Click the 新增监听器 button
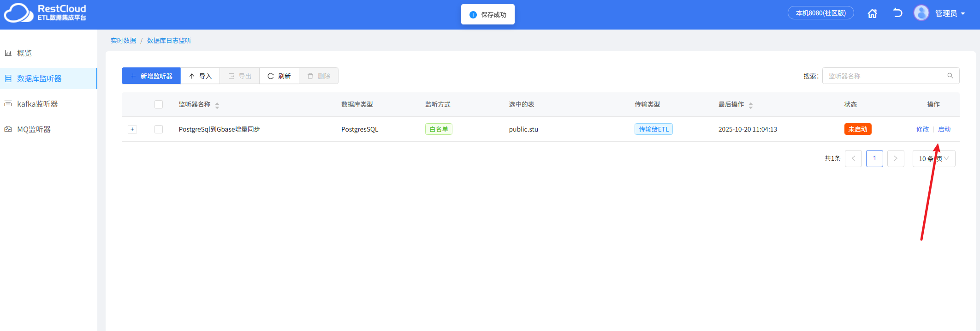This screenshot has height=331, width=980. [x=151, y=76]
